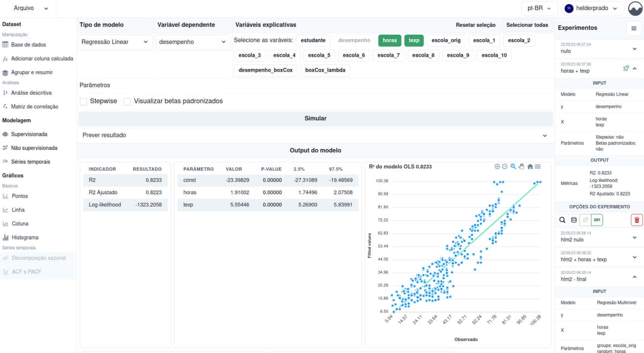Open the desempenho dependent variable dropdown
Viewport: 644px width, 353px height.
pos(193,42)
